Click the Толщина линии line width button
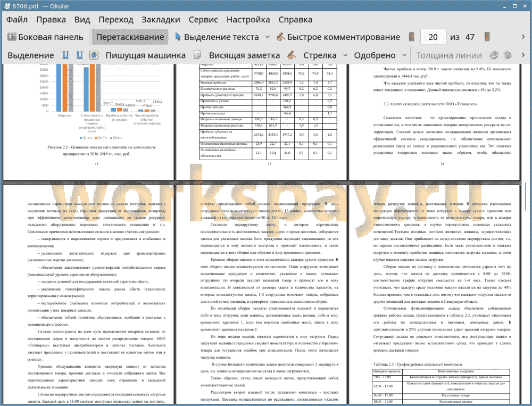This screenshot has height=406, width=532. pos(449,55)
